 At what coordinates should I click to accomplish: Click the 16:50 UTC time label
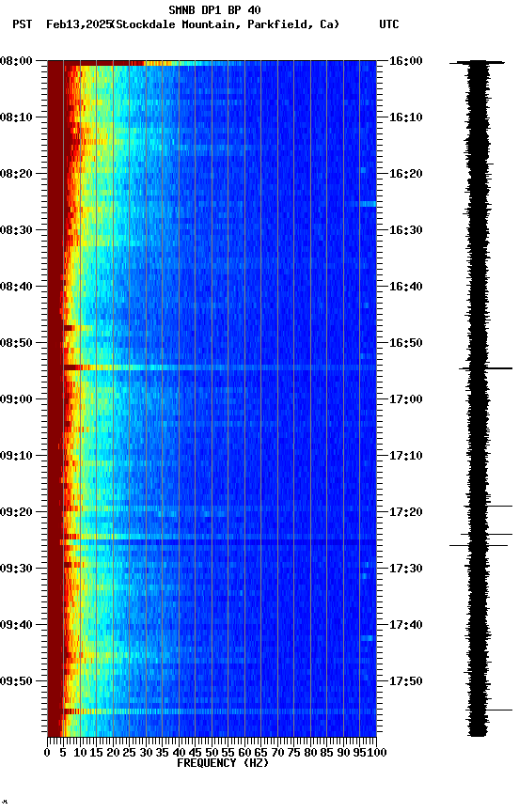click(x=406, y=343)
